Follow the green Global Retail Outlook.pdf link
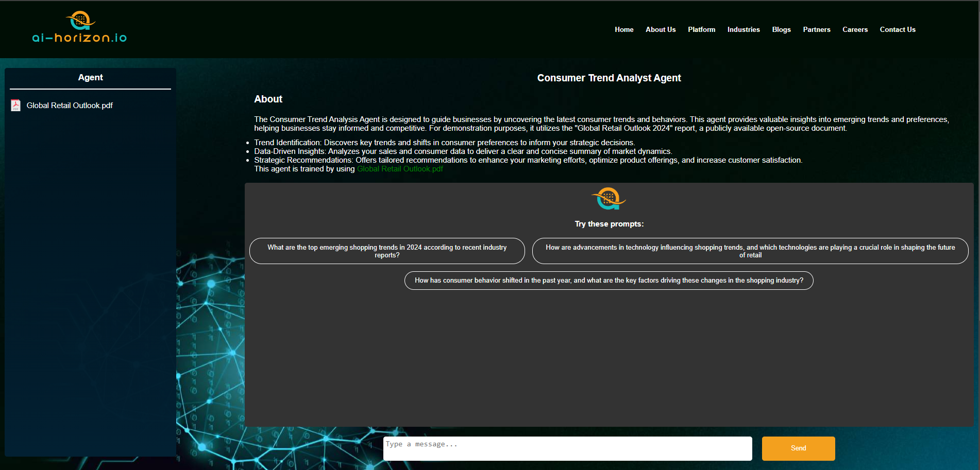 400,169
